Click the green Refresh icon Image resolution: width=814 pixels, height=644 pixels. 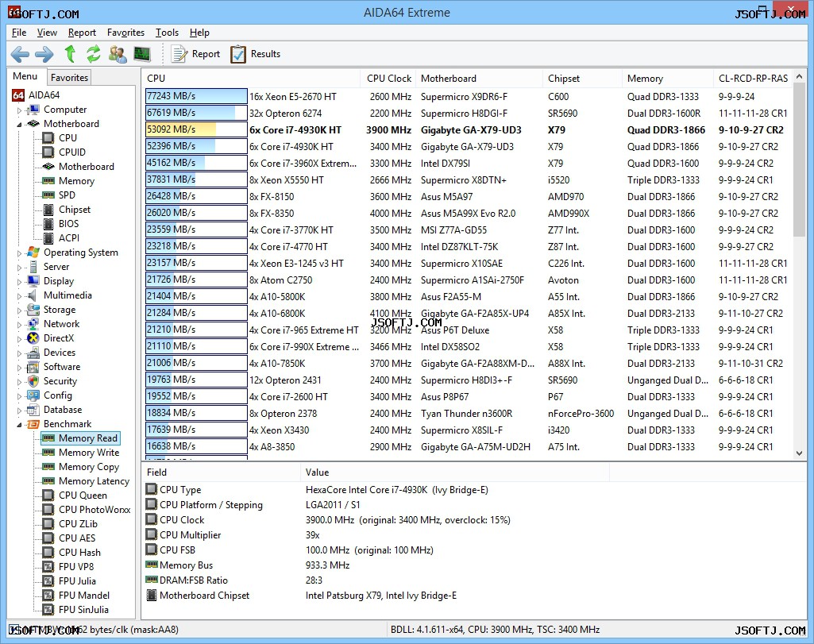pyautogui.click(x=94, y=53)
